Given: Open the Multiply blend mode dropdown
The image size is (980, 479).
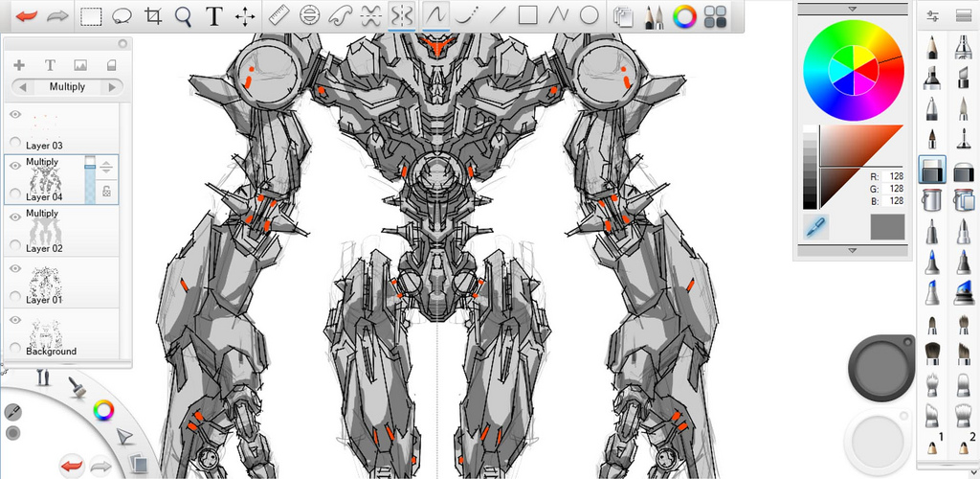Looking at the screenshot, I should coord(68,87).
